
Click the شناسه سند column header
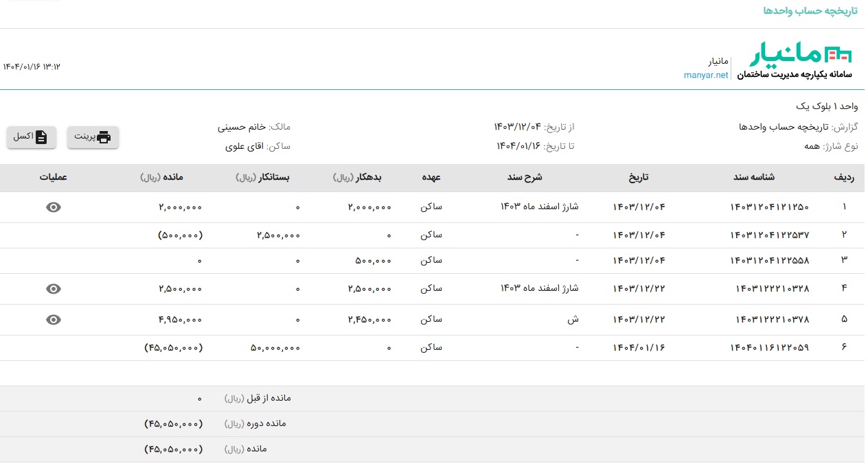(754, 177)
